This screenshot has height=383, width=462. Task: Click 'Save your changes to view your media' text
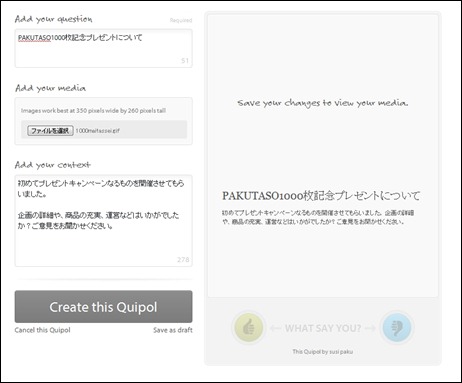tap(323, 103)
